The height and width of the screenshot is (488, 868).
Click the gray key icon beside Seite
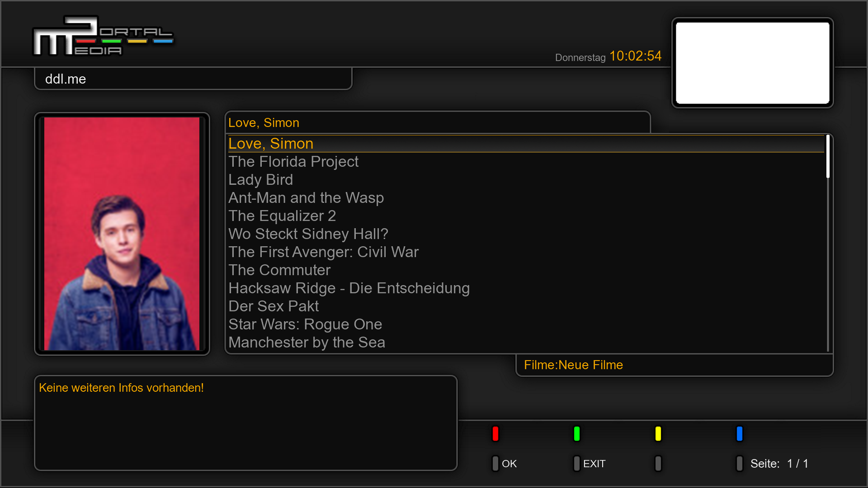point(740,464)
